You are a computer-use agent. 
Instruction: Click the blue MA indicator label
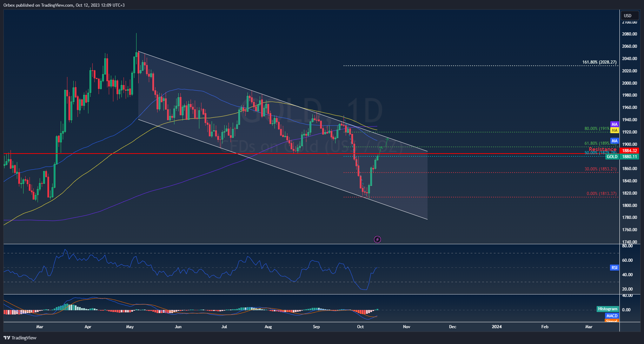pyautogui.click(x=614, y=141)
